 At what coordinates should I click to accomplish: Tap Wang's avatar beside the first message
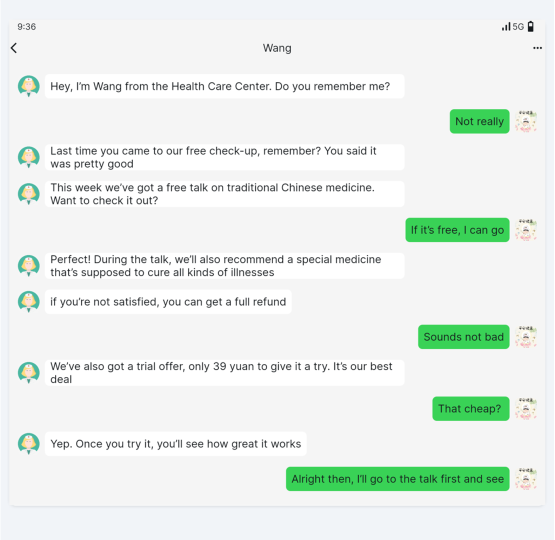point(29,86)
